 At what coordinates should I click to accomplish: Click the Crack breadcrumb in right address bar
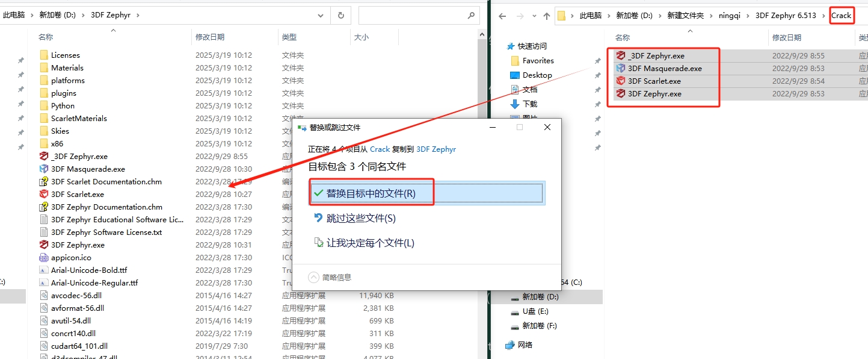pos(841,16)
